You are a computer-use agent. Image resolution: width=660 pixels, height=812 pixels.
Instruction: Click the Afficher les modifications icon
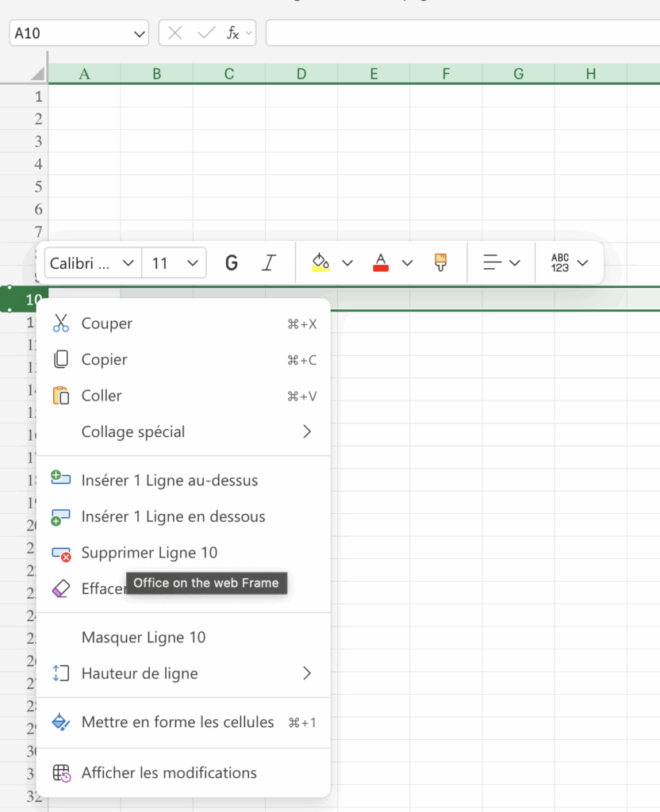61,773
